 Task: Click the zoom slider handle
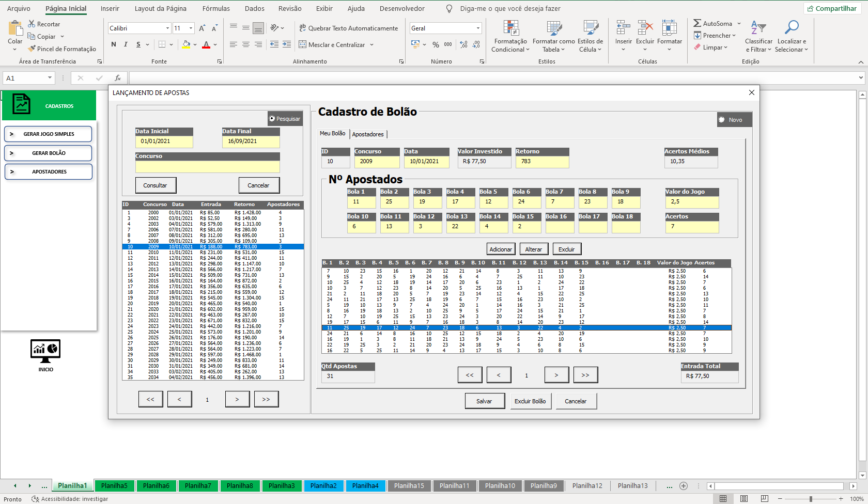pyautogui.click(x=811, y=499)
